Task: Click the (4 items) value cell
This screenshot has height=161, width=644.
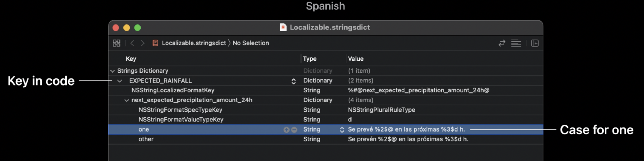Action: pyautogui.click(x=361, y=100)
